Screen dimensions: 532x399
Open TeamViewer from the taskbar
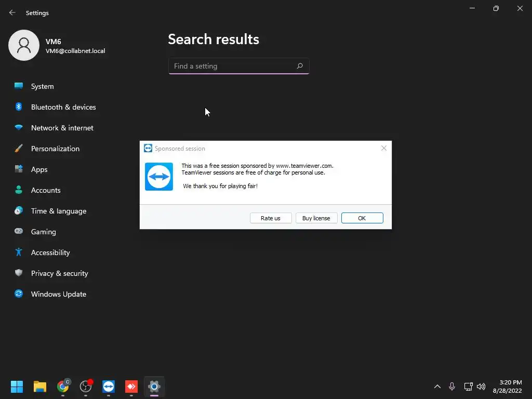(109, 387)
